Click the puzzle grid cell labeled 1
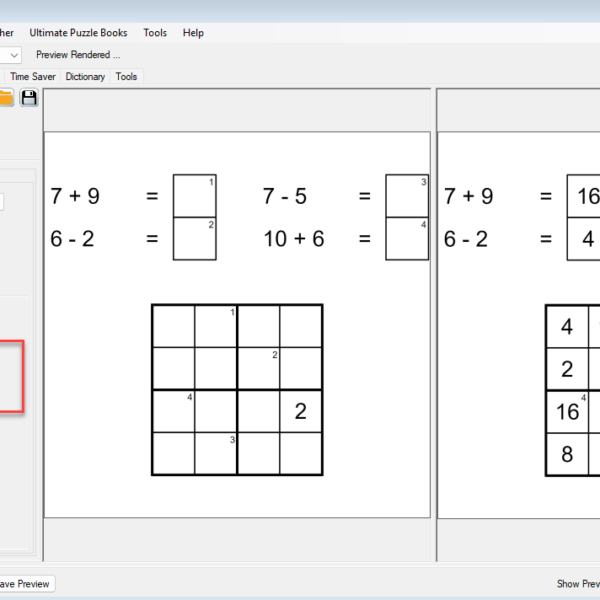Image resolution: width=600 pixels, height=600 pixels. [x=216, y=326]
